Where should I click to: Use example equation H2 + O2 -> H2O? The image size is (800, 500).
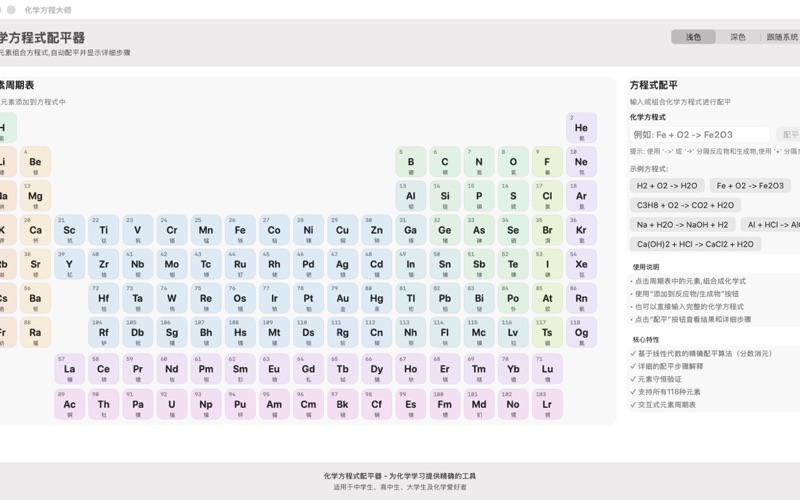pyautogui.click(x=667, y=185)
